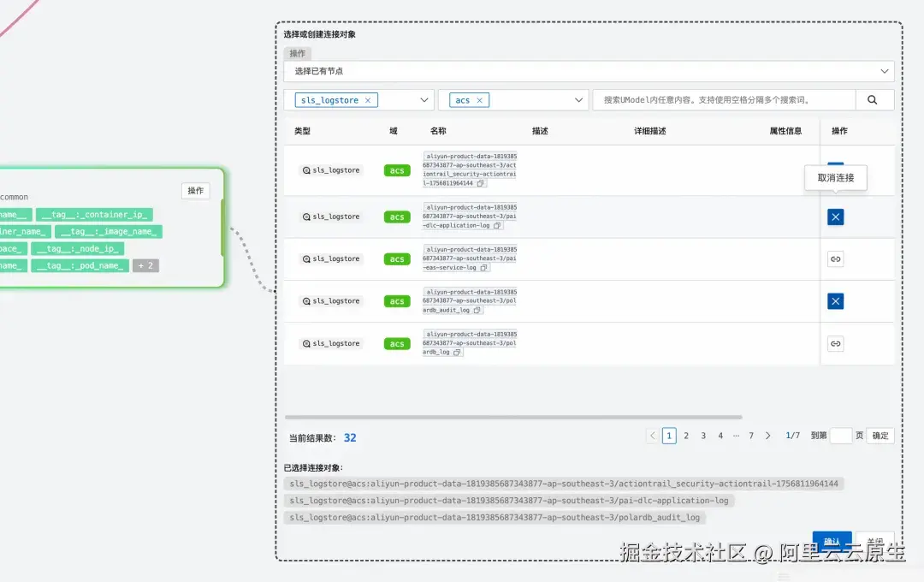924x582 pixels.
Task: Click sls_logstore type badge in polardb_audit_log row
Action: pyautogui.click(x=330, y=301)
